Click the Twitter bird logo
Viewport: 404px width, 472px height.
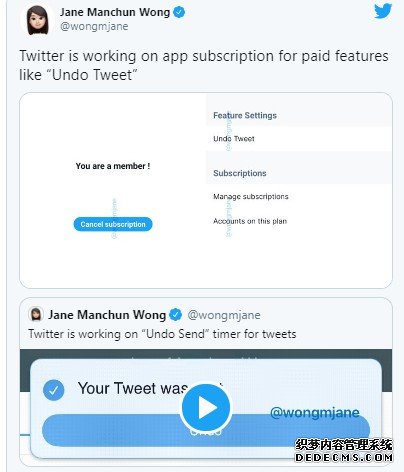click(x=383, y=11)
